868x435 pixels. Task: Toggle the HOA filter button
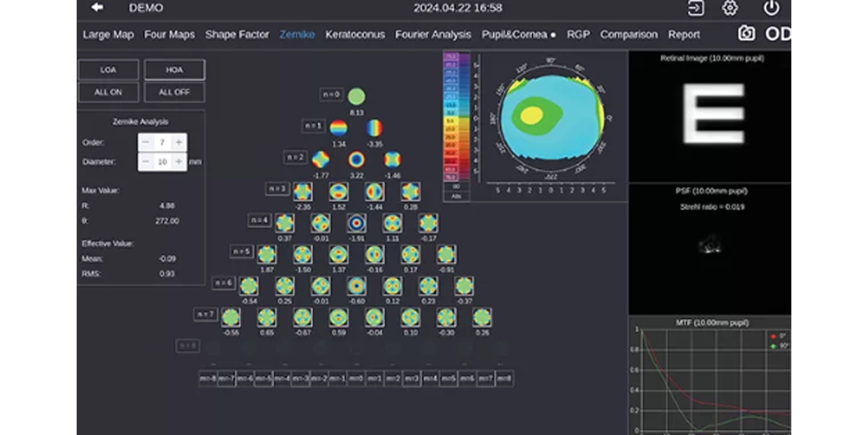pyautogui.click(x=174, y=70)
